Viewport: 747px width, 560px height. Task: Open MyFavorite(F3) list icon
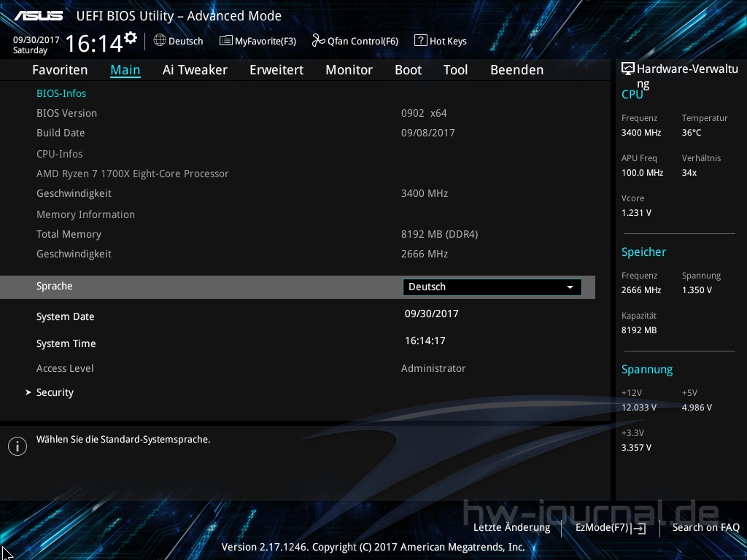pos(226,41)
